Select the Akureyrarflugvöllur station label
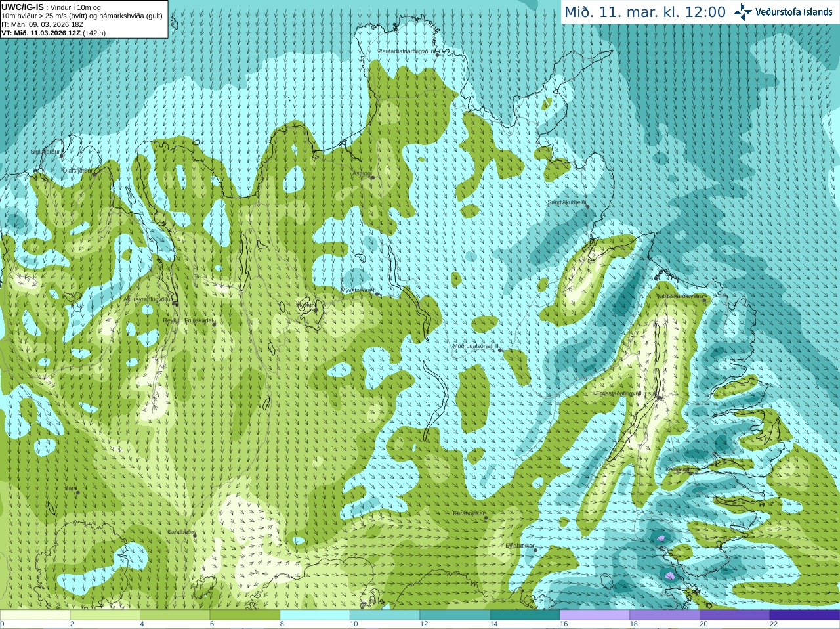The height and width of the screenshot is (629, 840). pos(148,299)
